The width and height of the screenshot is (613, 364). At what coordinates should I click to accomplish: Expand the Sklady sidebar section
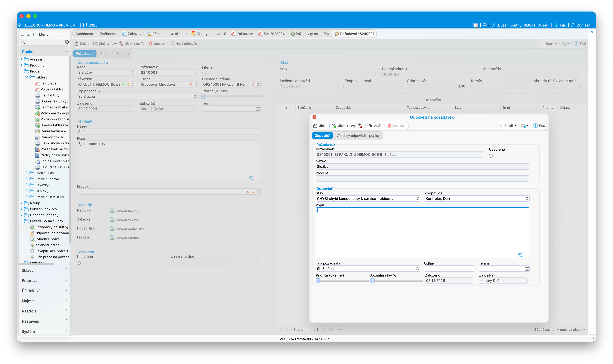44,270
